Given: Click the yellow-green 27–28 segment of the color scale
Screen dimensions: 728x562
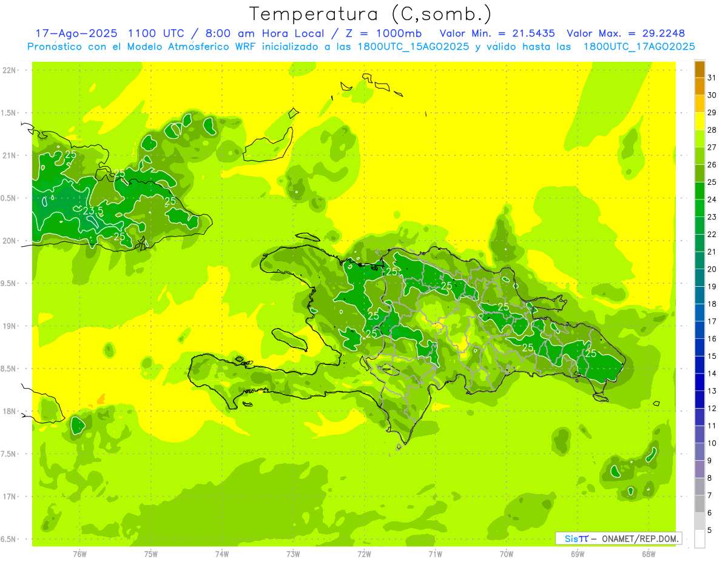Looking at the screenshot, I should click(x=699, y=139).
